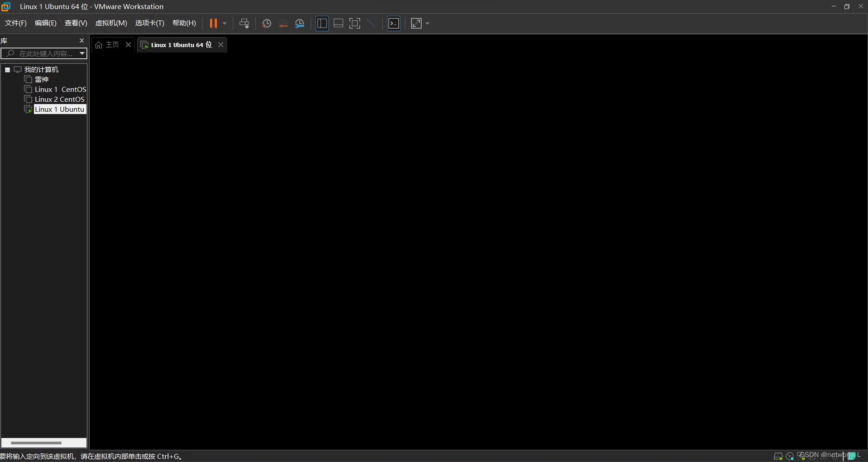The width and height of the screenshot is (868, 462).
Task: Collapse the 我的计算机 tree node
Action: (x=7, y=69)
